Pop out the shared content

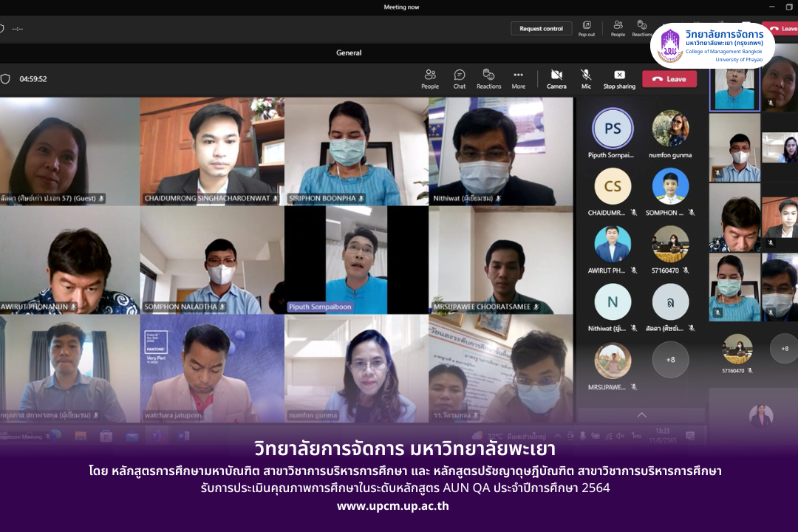tap(586, 29)
